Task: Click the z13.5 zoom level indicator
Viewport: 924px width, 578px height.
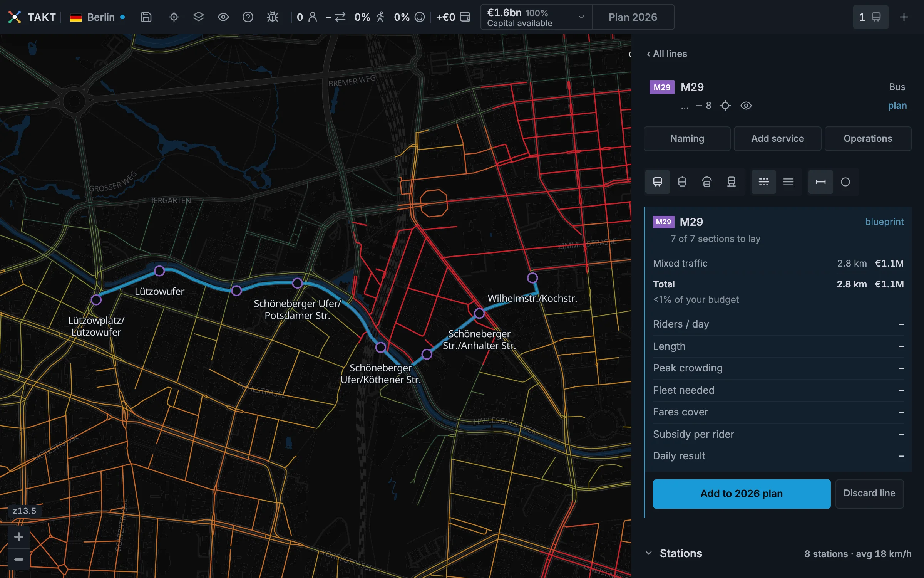Action: tap(24, 511)
